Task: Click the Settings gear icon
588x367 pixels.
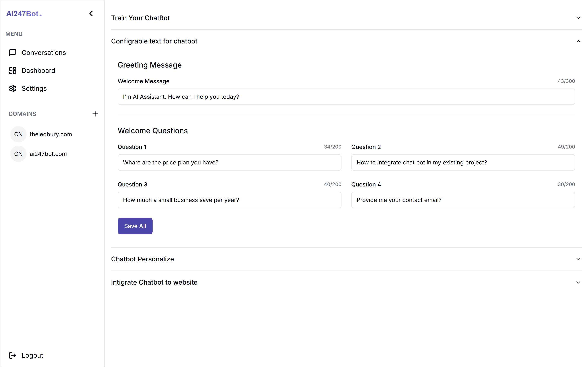Action: [x=13, y=89]
